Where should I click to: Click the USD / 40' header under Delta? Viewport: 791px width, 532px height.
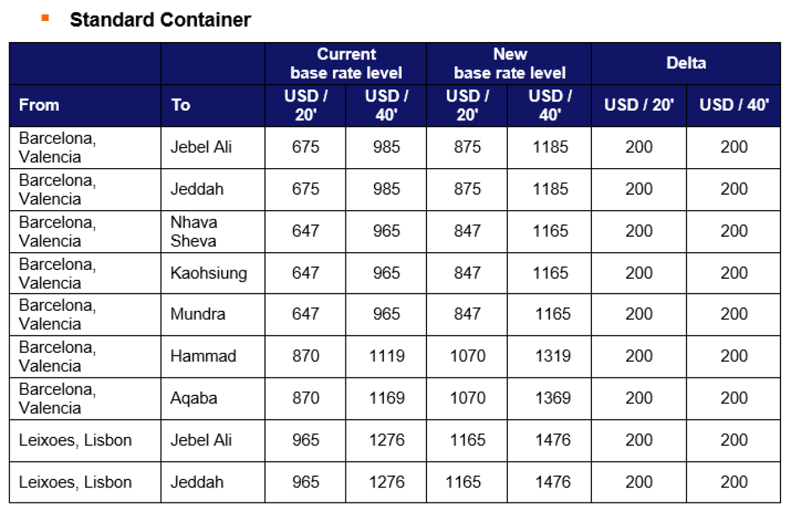(734, 104)
